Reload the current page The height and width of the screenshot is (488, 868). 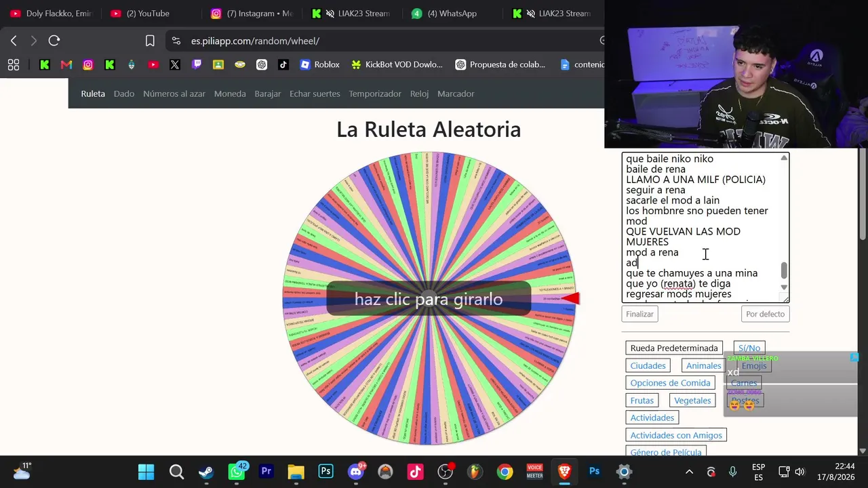pos(54,41)
